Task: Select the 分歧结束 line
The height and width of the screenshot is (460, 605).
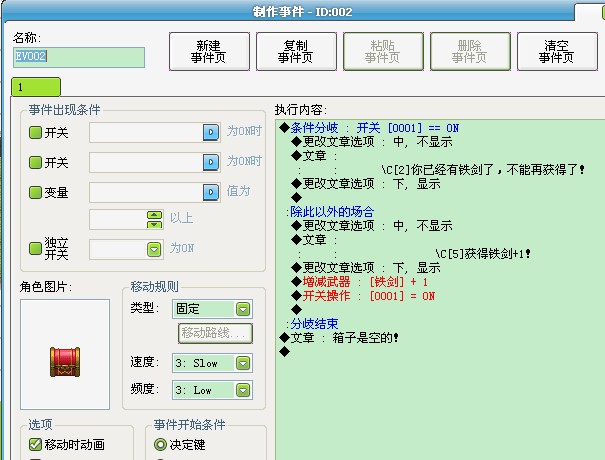Action: click(x=313, y=324)
